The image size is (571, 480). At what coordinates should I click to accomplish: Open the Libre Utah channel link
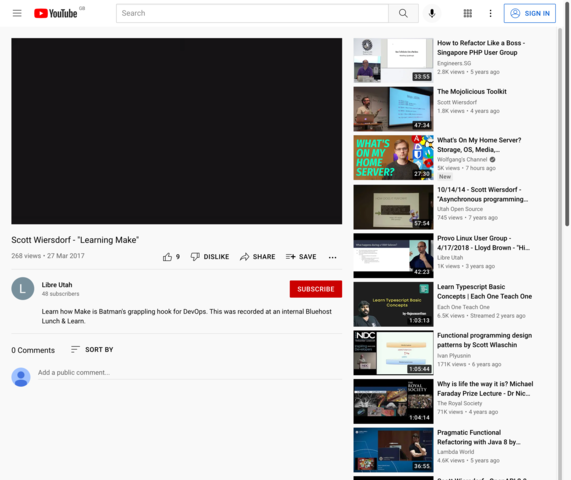tap(57, 285)
